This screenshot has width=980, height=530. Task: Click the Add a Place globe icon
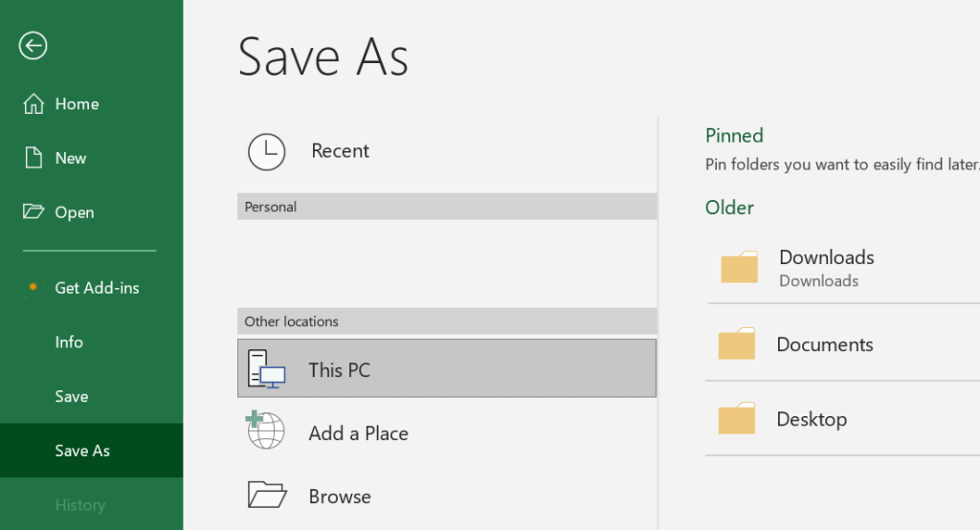click(x=265, y=431)
